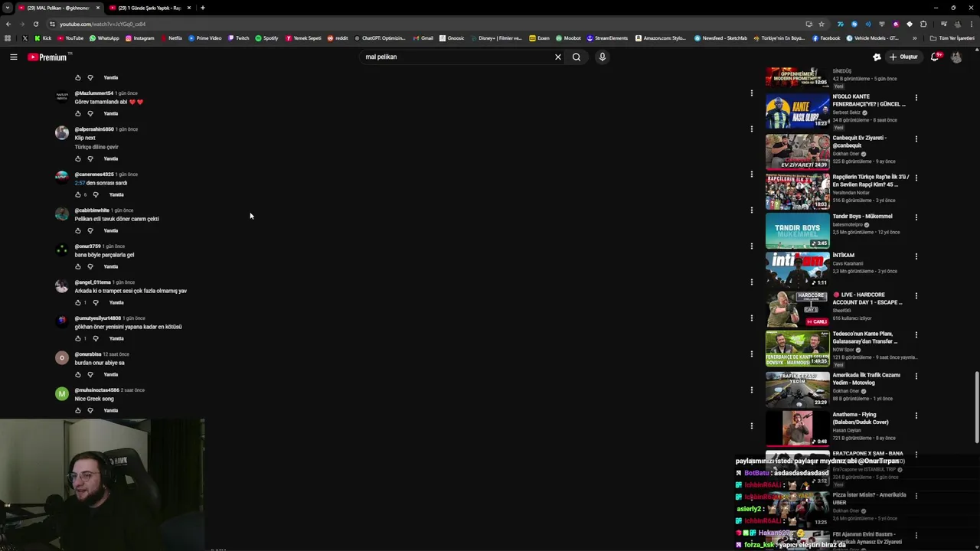Switch to the 1 Günde Şarkı Yaptık tab
The image size is (980, 551).
(x=149, y=8)
